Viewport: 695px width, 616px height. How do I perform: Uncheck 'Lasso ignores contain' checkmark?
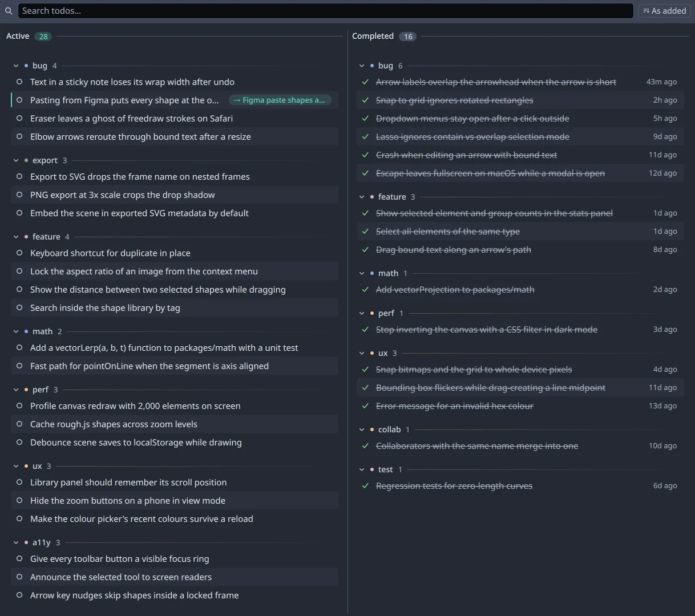tap(365, 136)
